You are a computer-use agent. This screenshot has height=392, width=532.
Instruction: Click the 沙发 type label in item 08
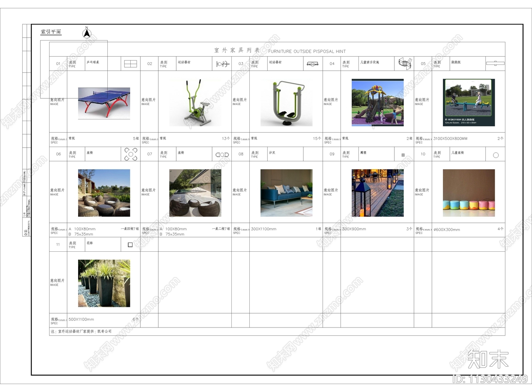272,153
